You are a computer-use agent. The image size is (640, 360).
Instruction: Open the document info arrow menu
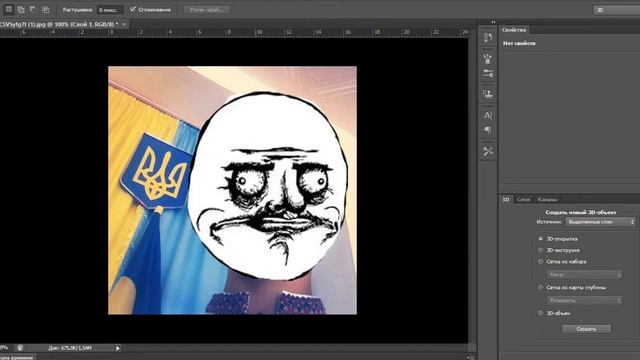(118, 348)
